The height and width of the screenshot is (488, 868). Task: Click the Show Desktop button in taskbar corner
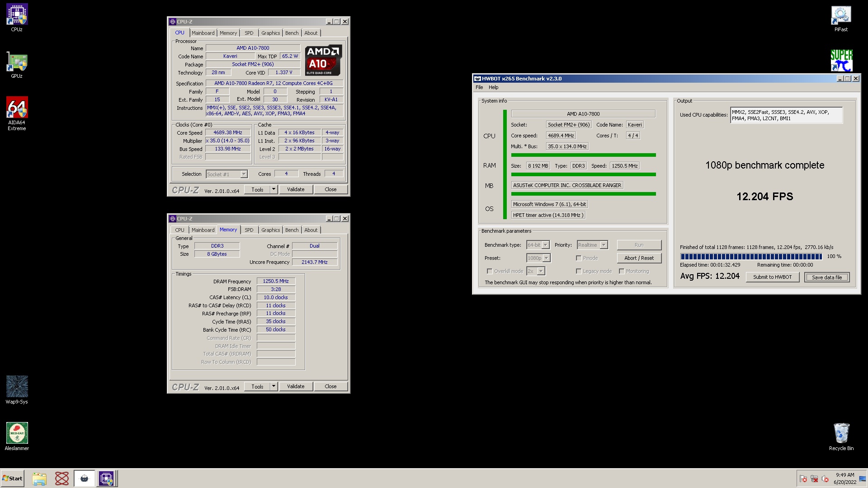863,479
